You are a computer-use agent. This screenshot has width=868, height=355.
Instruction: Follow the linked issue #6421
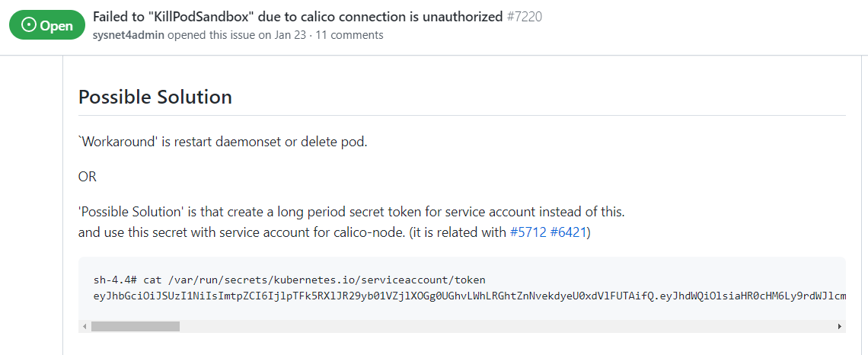(568, 233)
